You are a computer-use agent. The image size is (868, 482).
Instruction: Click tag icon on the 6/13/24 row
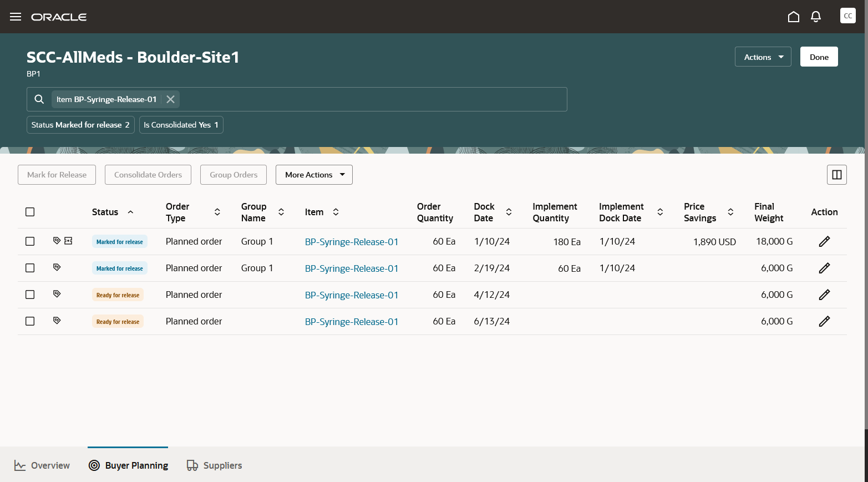coord(57,321)
